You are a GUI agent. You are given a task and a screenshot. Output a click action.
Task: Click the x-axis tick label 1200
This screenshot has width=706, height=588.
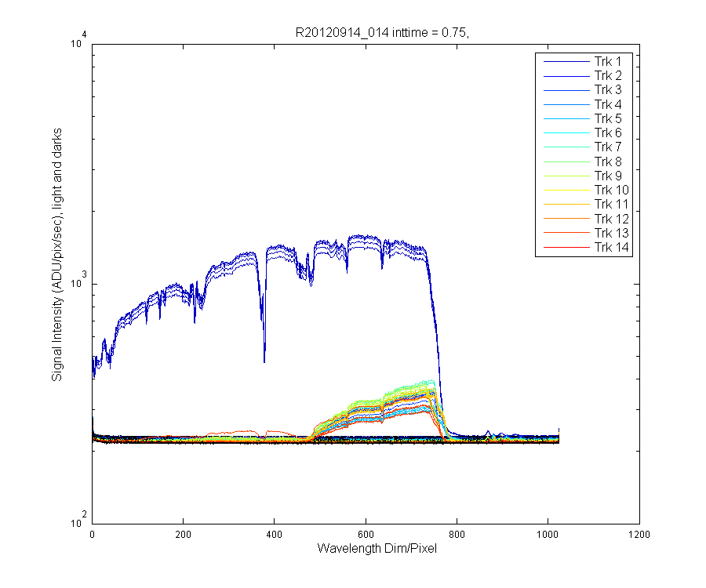pos(639,535)
